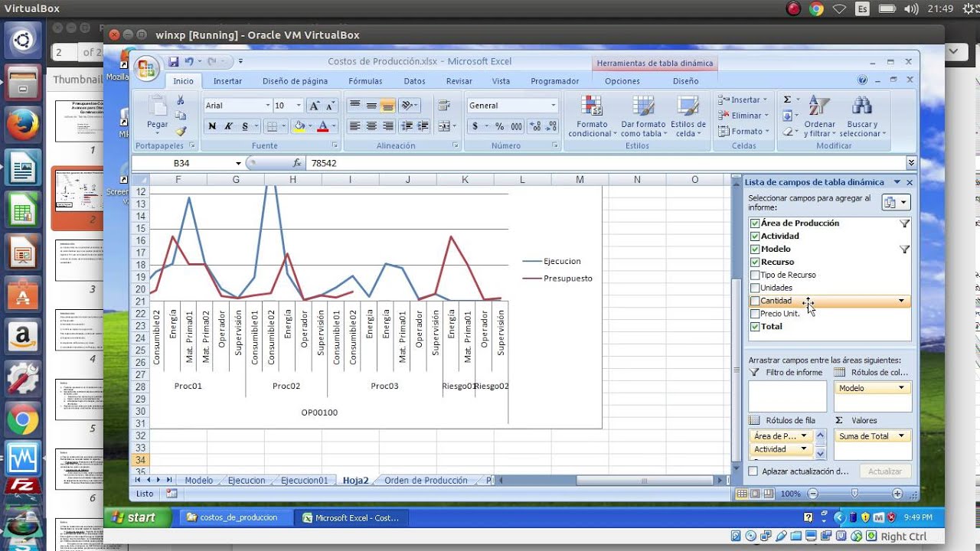Toggle wrap text in Alineación group
980x551 pixels.
[443, 106]
